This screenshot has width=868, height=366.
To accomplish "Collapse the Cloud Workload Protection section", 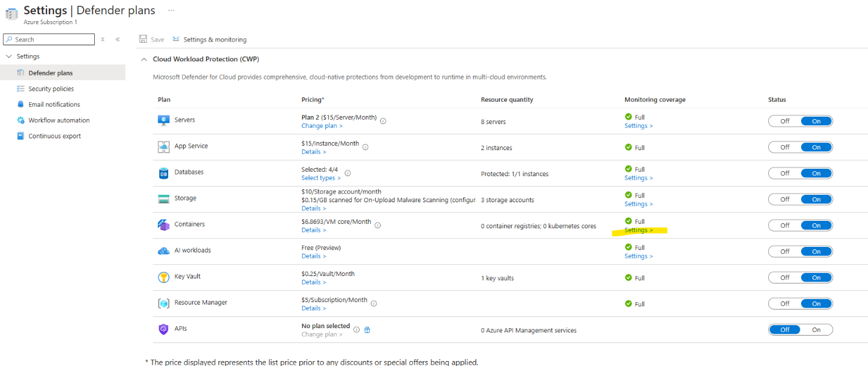I will (x=144, y=59).
